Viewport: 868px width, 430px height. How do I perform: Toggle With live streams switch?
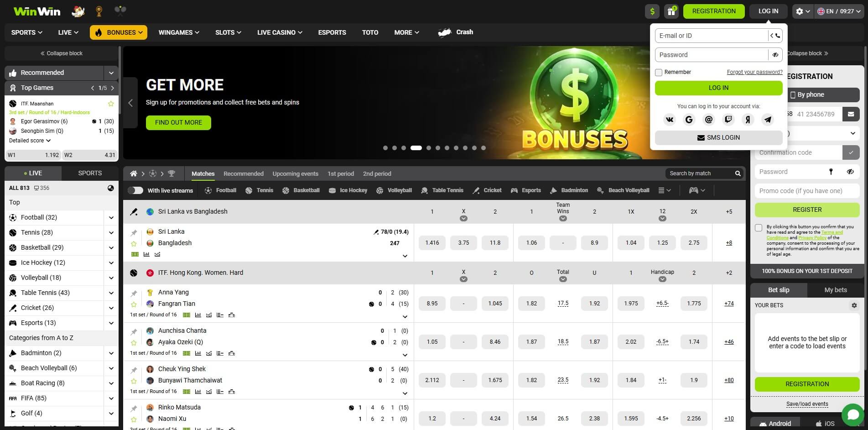pyautogui.click(x=135, y=190)
